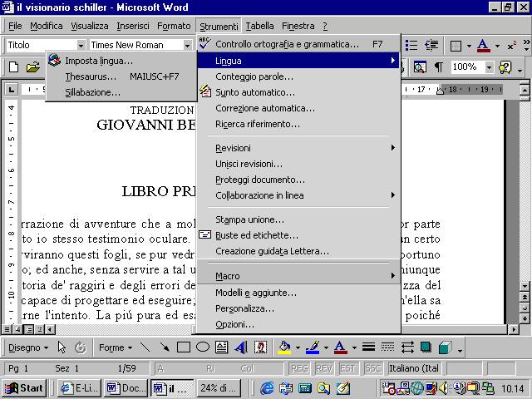Click the Shadow icon in drawing toolbar

click(426, 347)
